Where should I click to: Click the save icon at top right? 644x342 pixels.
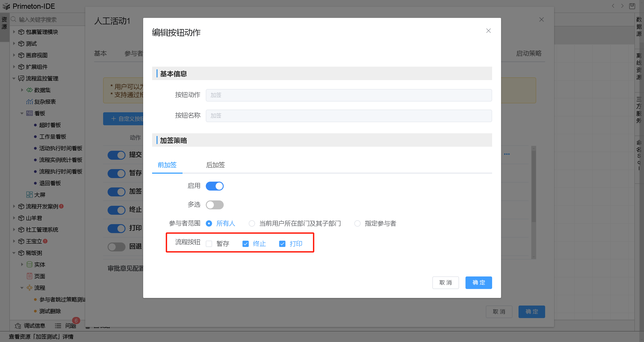[x=632, y=6]
